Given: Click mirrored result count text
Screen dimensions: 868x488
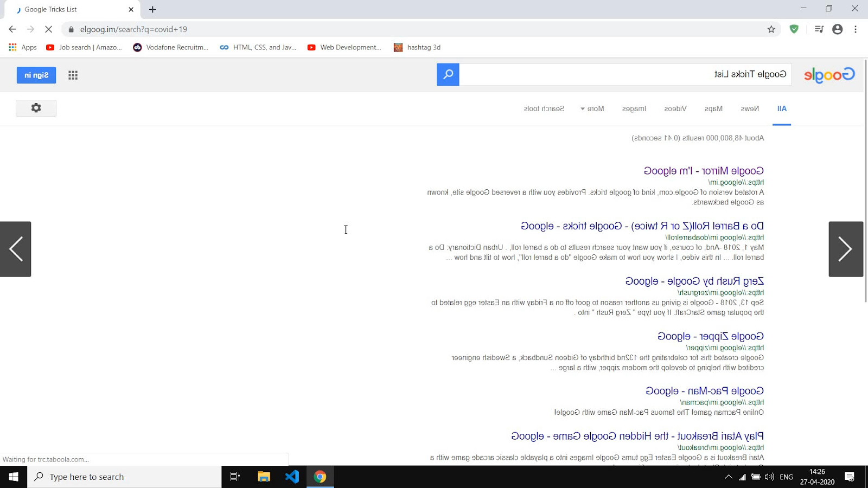Looking at the screenshot, I should coord(698,138).
